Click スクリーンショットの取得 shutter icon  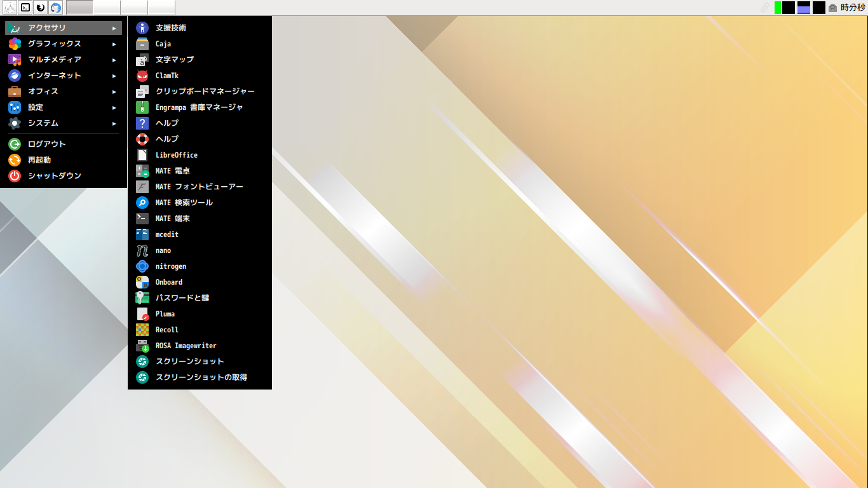point(142,377)
